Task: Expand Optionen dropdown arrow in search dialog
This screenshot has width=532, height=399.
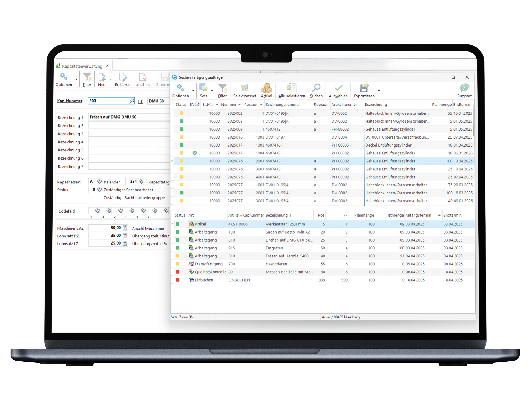Action: tap(193, 91)
